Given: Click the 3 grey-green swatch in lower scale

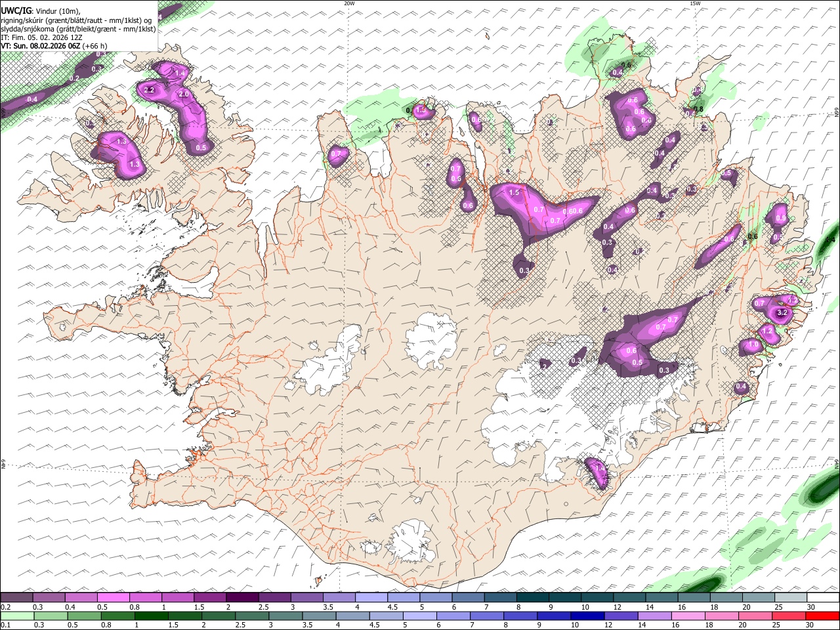Looking at the screenshot, I should coord(285,616).
